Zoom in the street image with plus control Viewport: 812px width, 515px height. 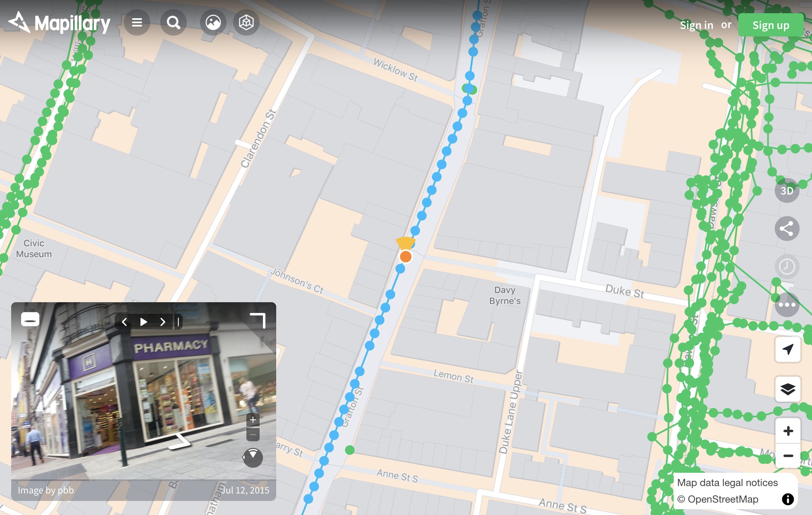pos(254,420)
